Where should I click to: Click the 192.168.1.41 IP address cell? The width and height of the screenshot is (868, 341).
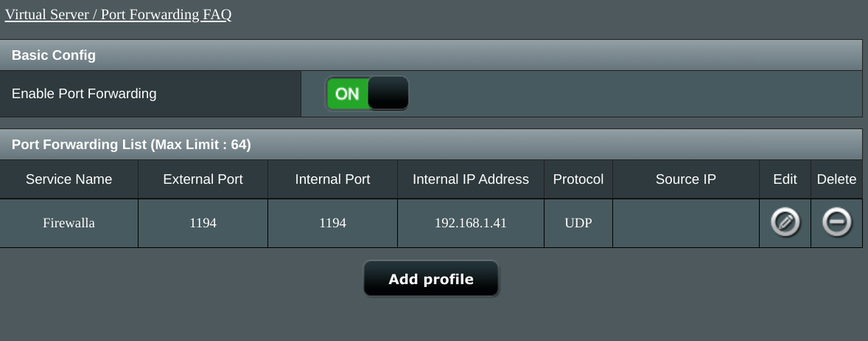coord(471,222)
